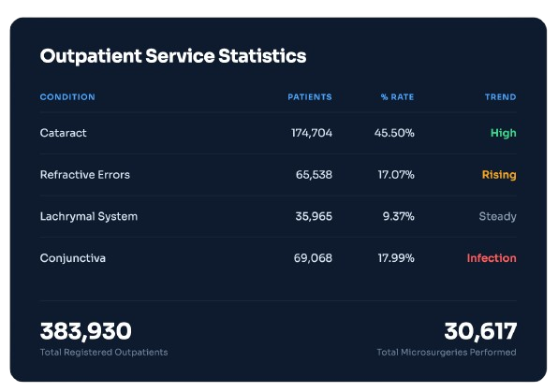Sort by the PATIENTS column header

[x=310, y=96]
